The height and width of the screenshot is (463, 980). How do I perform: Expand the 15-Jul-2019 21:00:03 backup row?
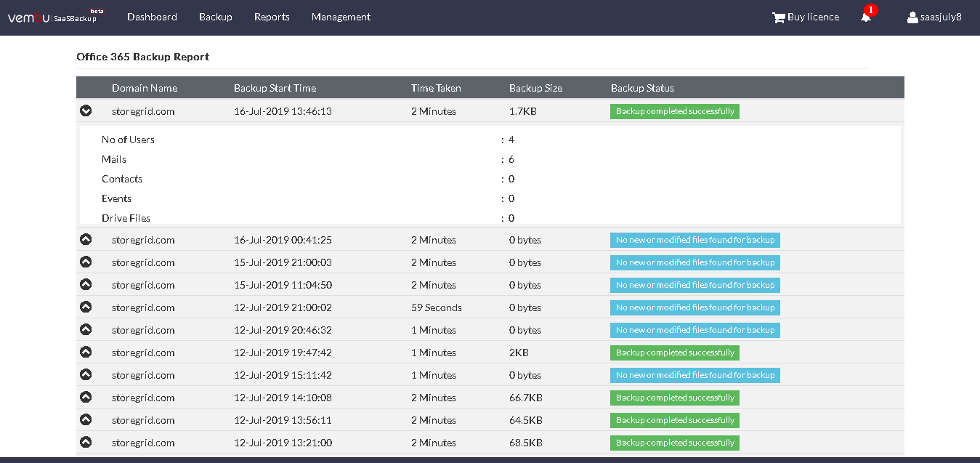(86, 262)
